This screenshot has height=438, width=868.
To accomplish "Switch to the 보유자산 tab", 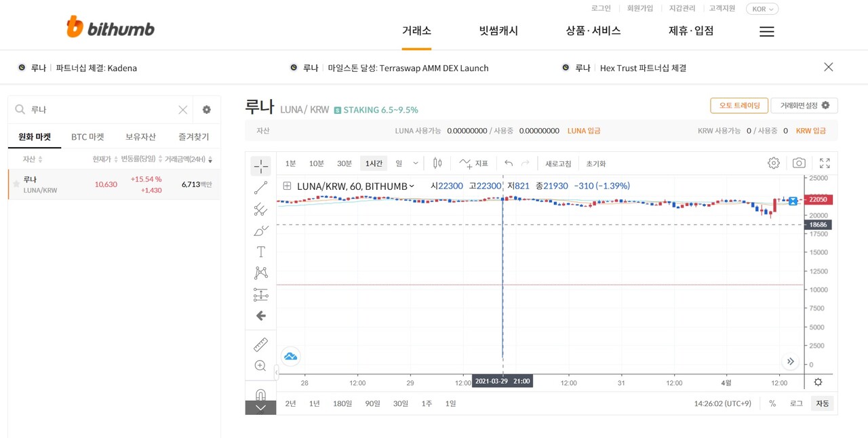I will 140,137.
